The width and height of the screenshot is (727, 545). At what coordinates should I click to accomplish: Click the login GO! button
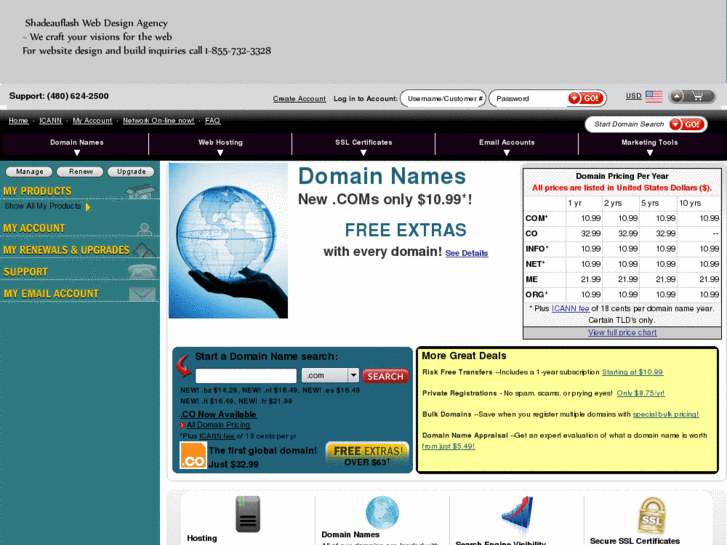click(586, 98)
